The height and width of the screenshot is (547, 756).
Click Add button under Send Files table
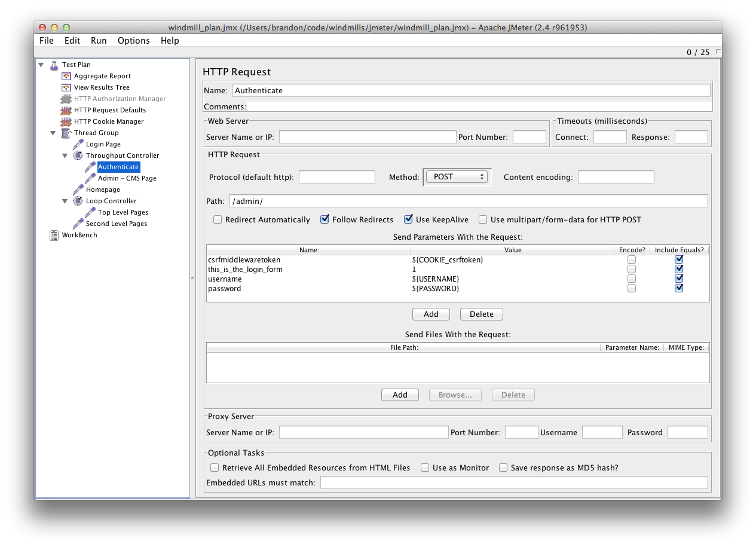click(x=400, y=395)
